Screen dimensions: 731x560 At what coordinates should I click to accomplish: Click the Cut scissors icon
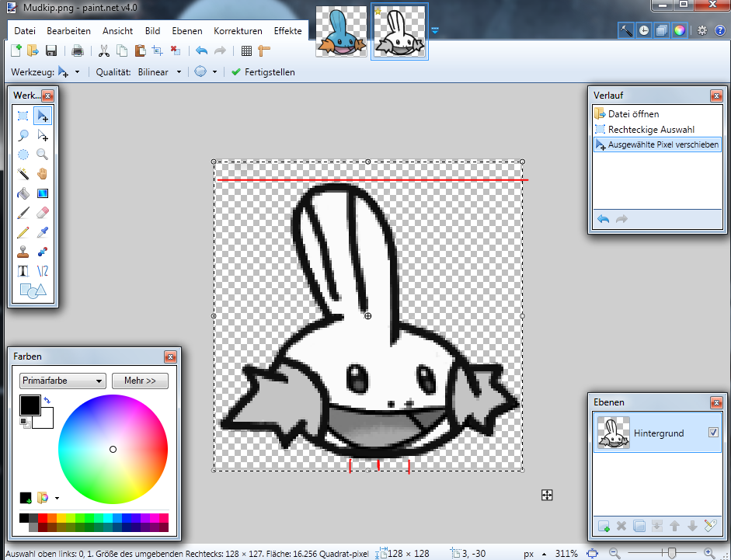[104, 50]
